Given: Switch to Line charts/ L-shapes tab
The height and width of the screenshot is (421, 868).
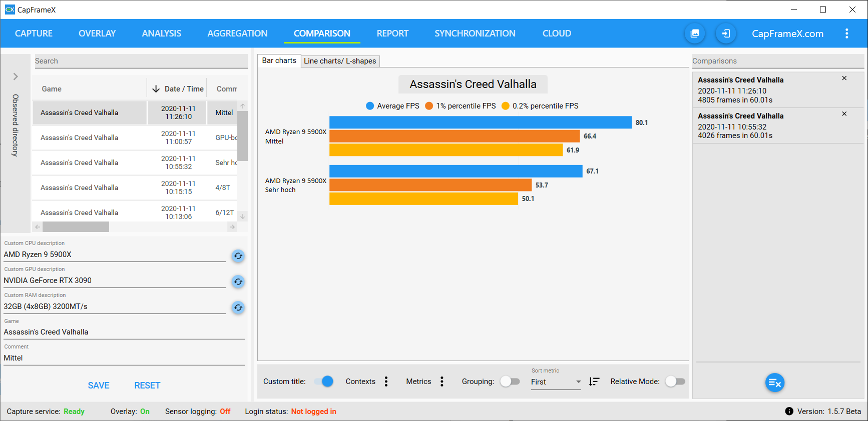Looking at the screenshot, I should [340, 61].
